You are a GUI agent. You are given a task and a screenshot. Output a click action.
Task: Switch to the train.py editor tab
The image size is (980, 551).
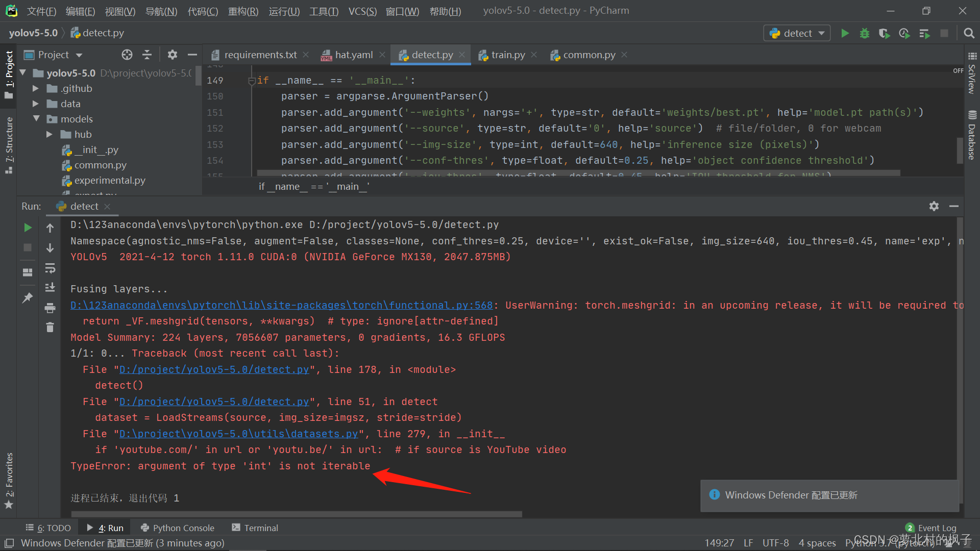point(507,55)
